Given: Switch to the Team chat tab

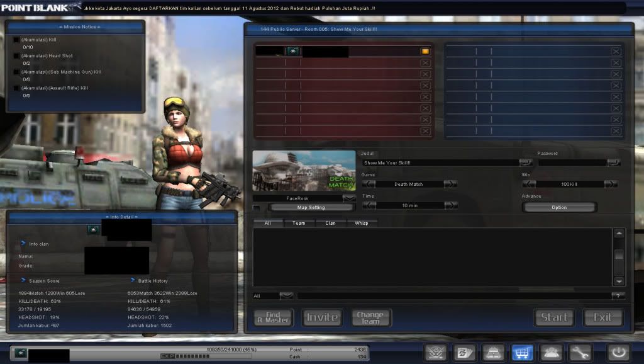Looking at the screenshot, I should 299,224.
